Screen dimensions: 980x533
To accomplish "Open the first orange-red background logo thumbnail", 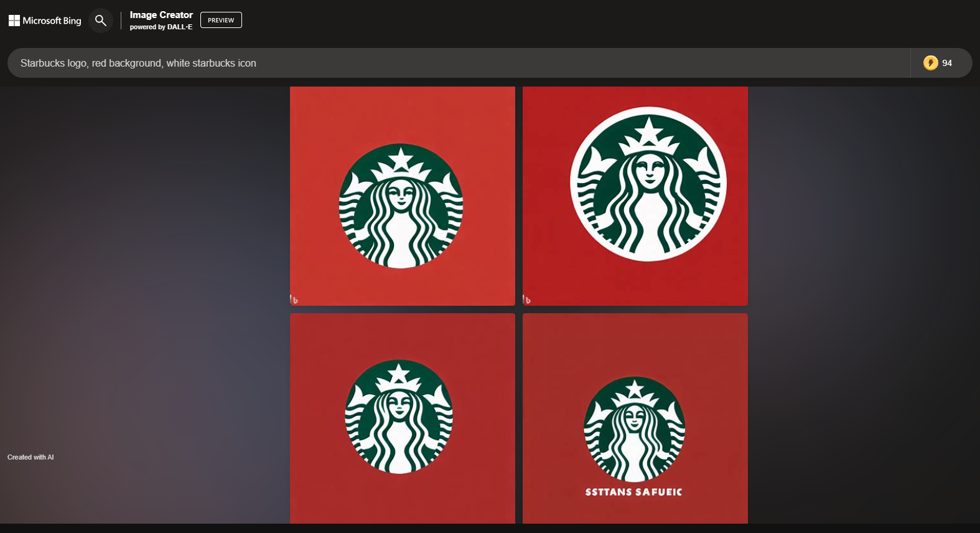I will 403,196.
